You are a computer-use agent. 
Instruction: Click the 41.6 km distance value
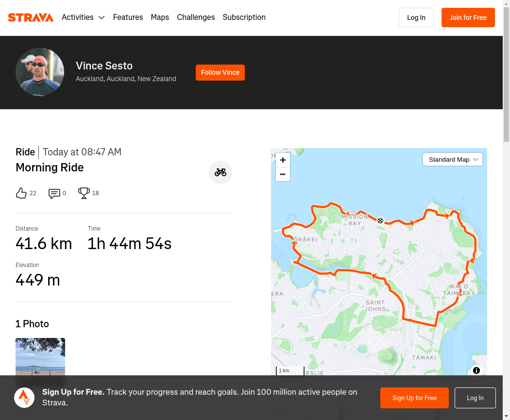coord(44,243)
